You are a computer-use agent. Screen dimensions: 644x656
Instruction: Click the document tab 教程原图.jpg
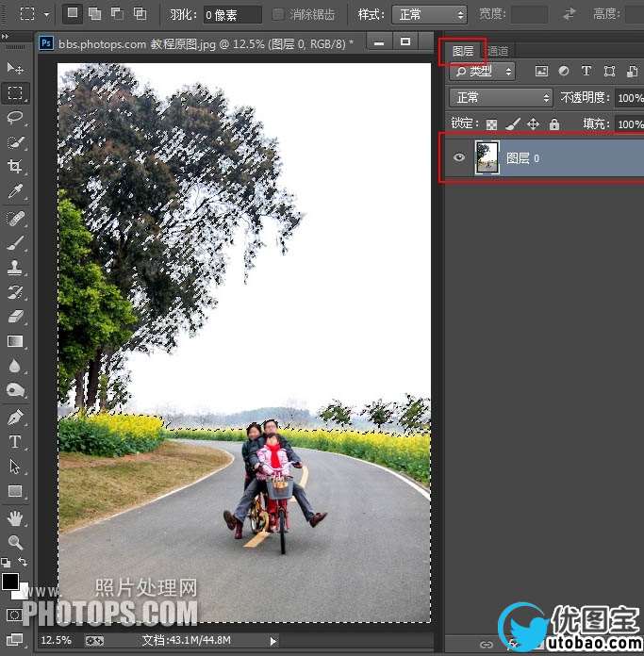pos(206,43)
